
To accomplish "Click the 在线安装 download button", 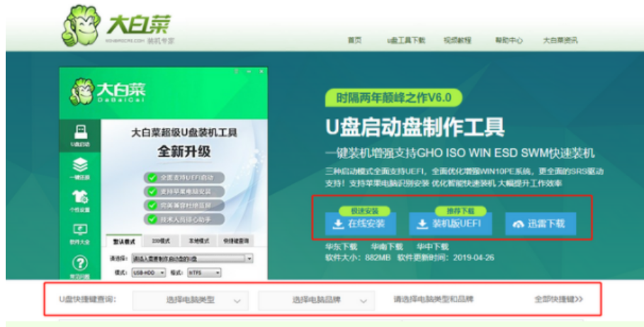I will [x=360, y=224].
